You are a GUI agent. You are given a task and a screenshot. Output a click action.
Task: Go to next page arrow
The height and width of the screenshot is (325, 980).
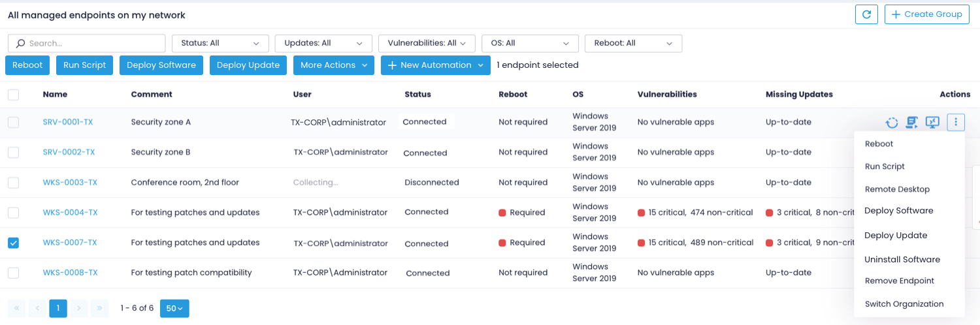point(79,308)
